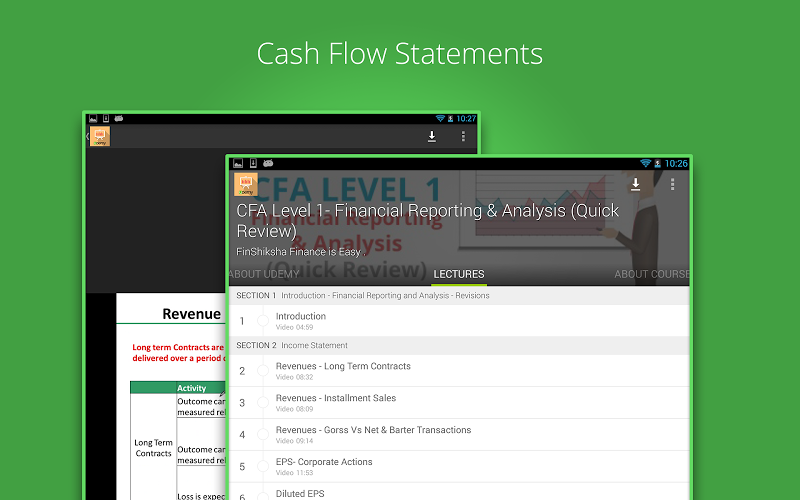Tap the picture notification icon in the front status bar
Viewport: 800px width, 500px height.
pos(238,163)
